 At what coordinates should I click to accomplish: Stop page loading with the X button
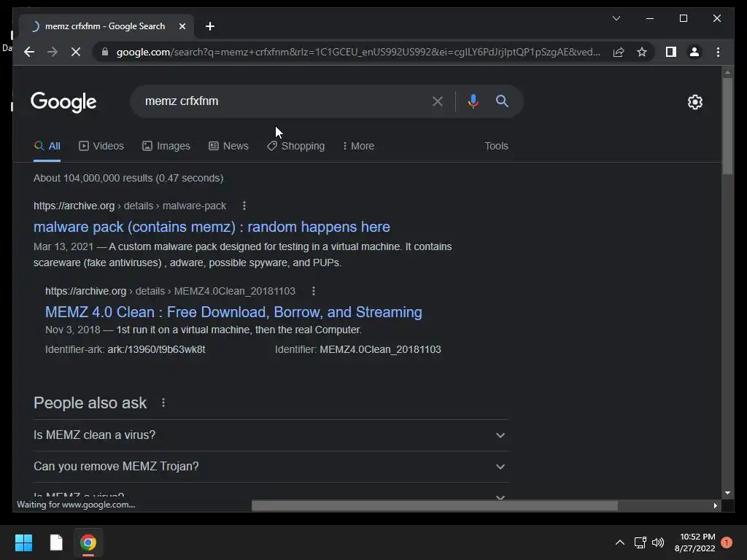[x=76, y=52]
